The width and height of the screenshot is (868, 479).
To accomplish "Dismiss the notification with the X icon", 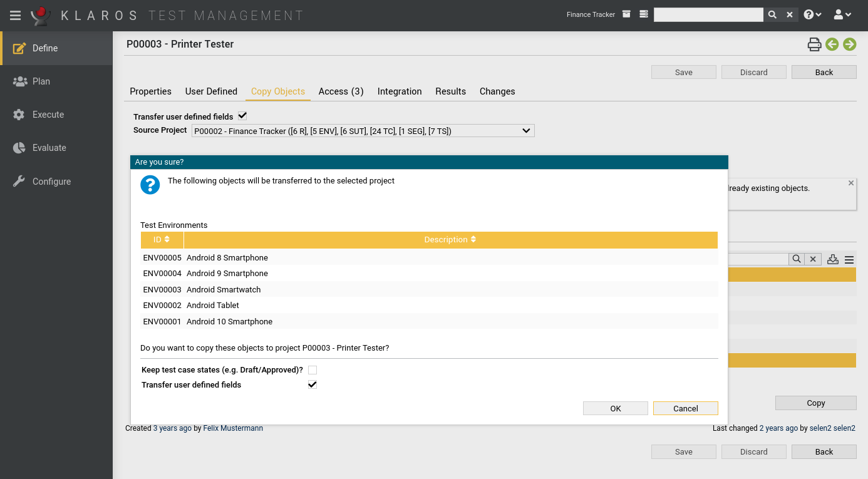I will 850,183.
